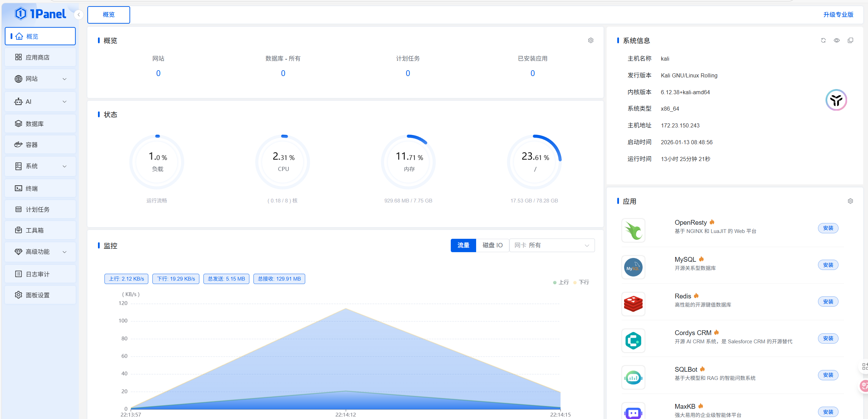Click the overview settings gear icon
Viewport: 868px width, 419px height.
point(591,40)
